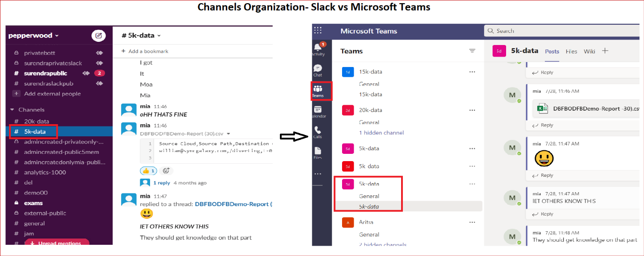This screenshot has height=256, width=644.
Task: Click the plus icon to add a tab
Action: pos(605,51)
